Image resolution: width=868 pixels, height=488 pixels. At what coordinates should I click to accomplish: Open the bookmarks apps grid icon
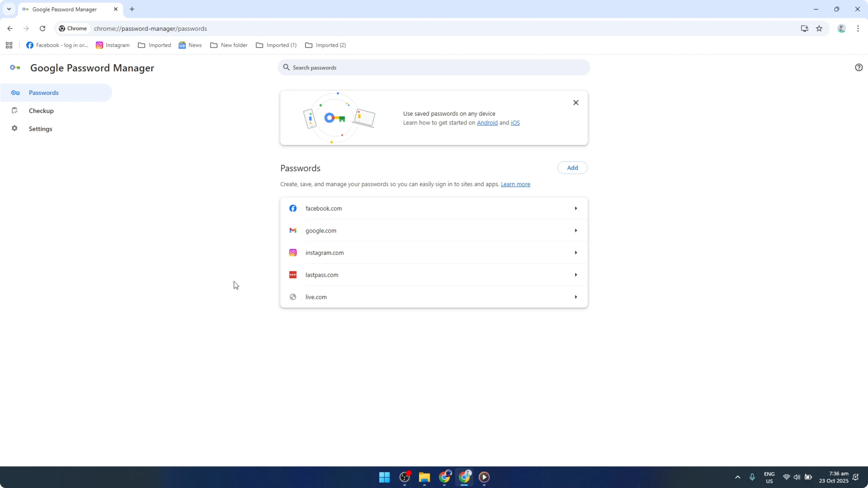coord(9,45)
